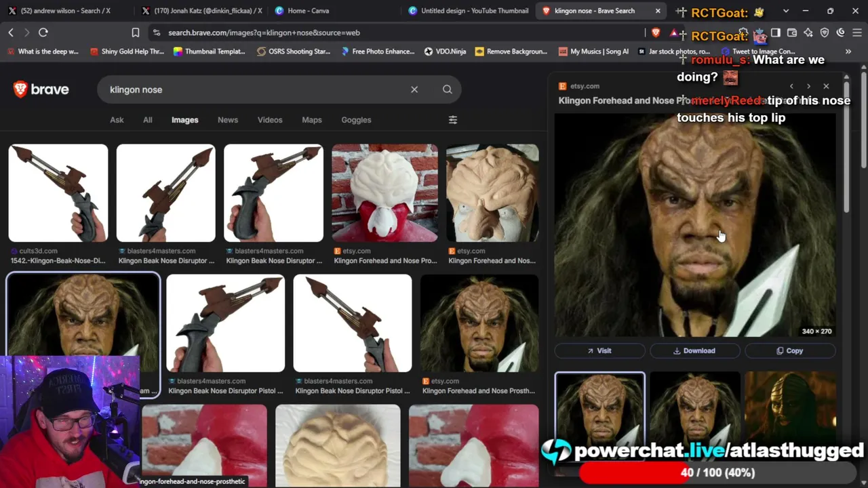Viewport: 868px width, 488px height.
Task: Open the Free Photo Enhance... bookmark
Action: pyautogui.click(x=378, y=52)
